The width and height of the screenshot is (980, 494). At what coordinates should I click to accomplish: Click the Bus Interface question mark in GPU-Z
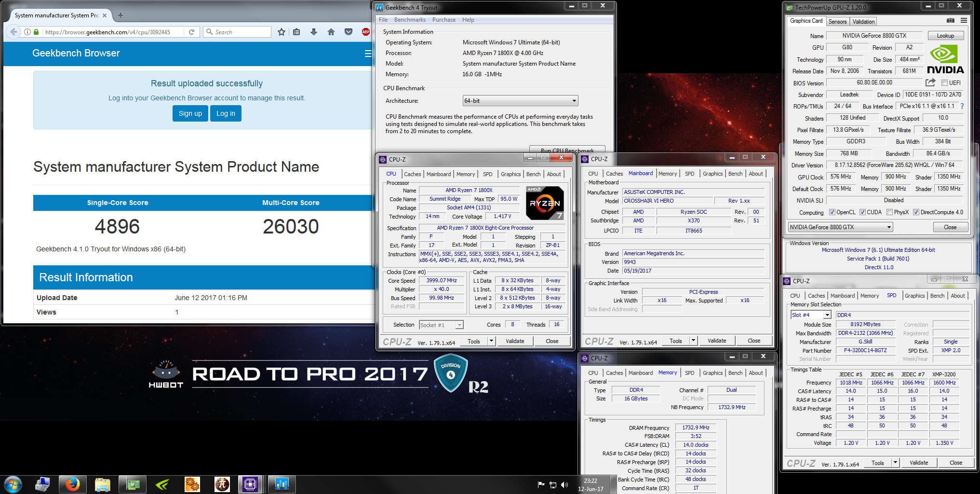962,106
